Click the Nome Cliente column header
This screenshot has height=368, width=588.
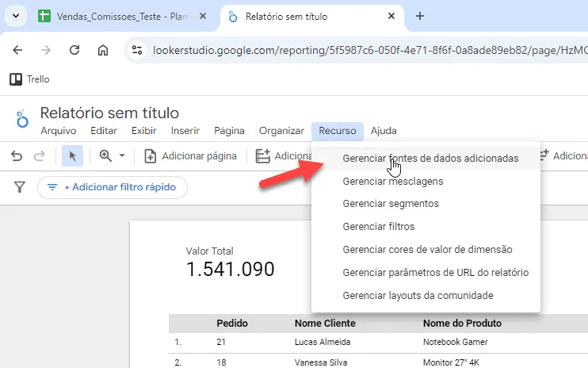(x=325, y=324)
